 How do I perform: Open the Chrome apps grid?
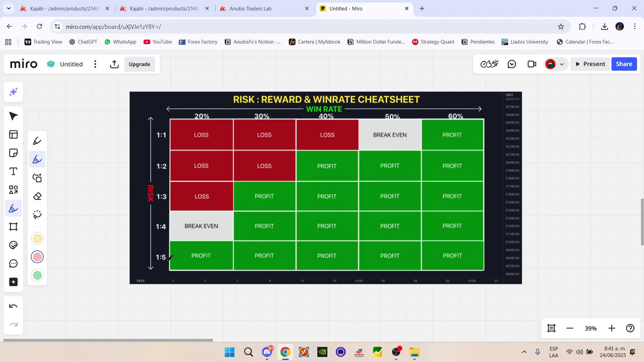coord(8,42)
